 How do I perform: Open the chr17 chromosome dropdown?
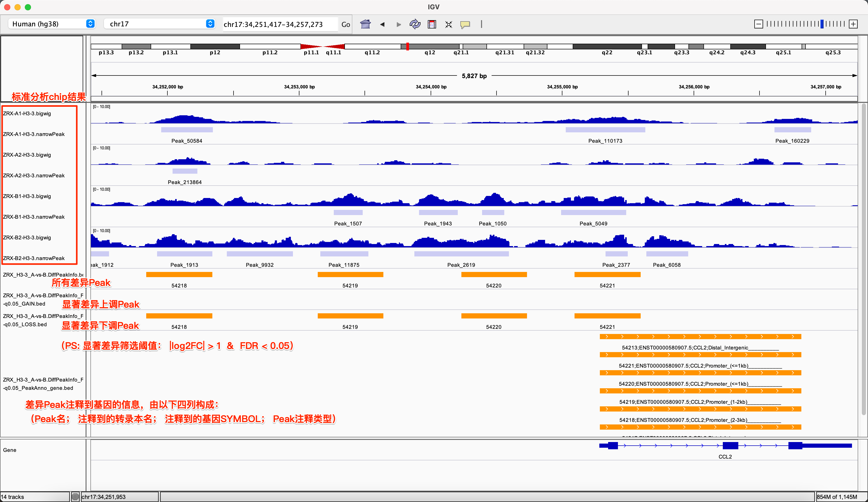point(159,24)
